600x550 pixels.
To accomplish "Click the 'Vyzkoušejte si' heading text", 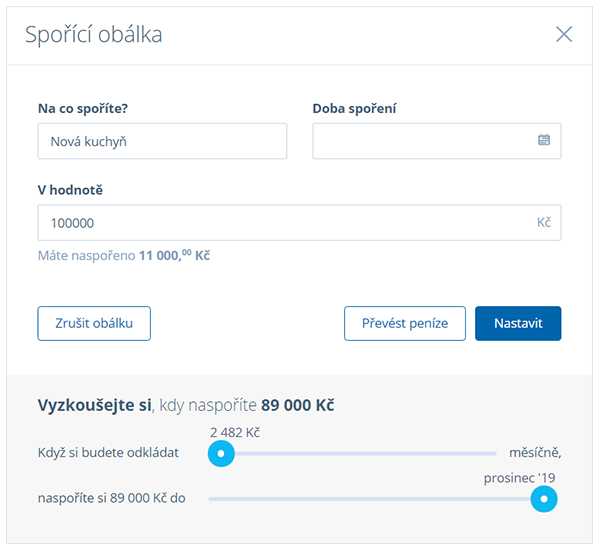I will [94, 405].
